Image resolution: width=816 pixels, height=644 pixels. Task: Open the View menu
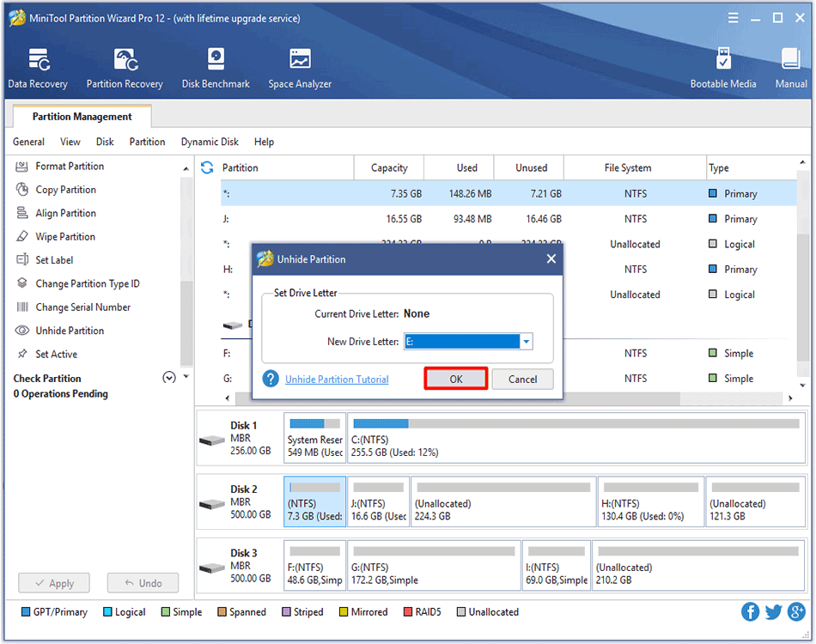70,142
